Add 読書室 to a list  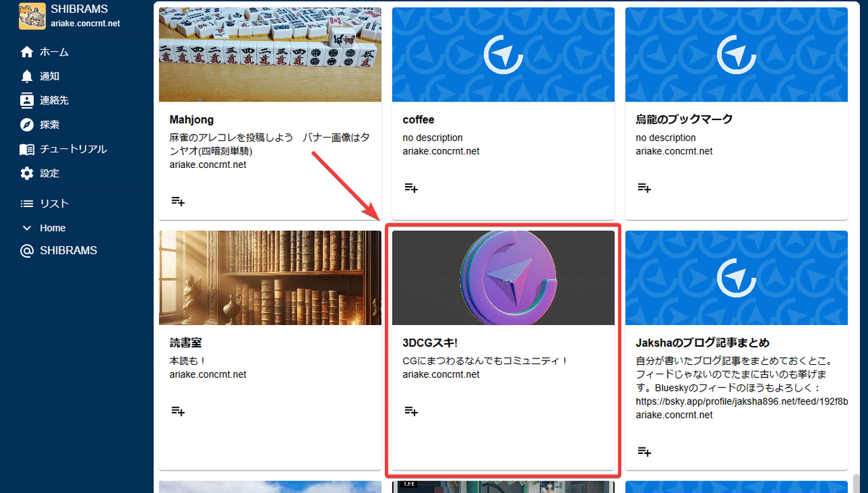178,411
